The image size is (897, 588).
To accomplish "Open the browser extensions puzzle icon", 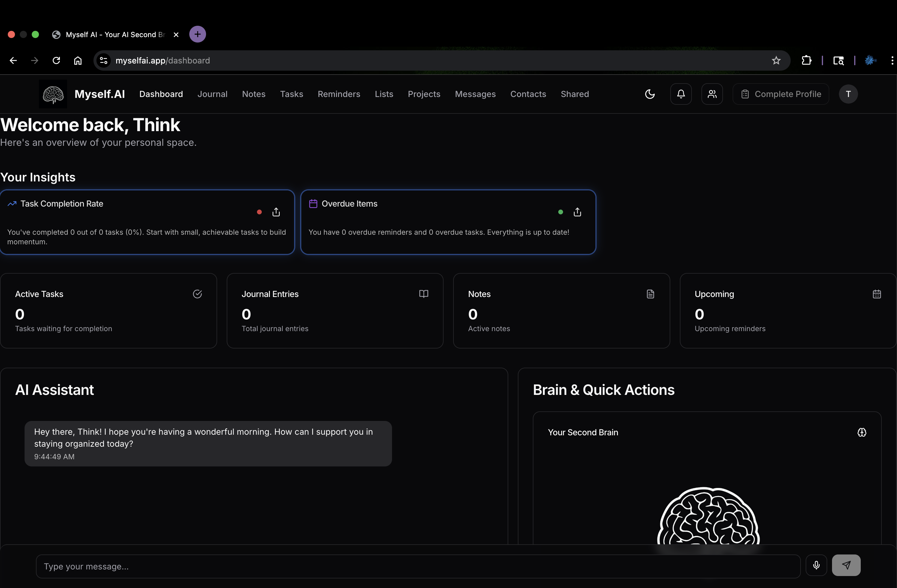I will tap(806, 61).
